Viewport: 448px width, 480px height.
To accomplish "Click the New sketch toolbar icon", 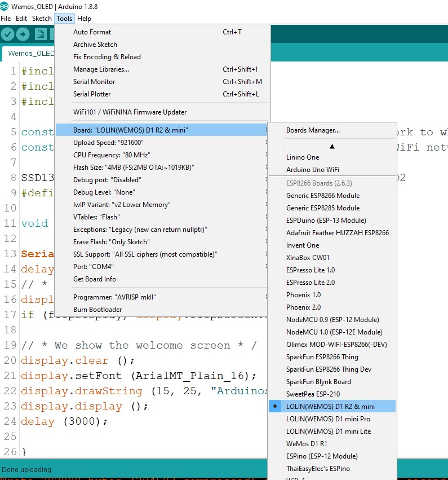I will (41, 34).
